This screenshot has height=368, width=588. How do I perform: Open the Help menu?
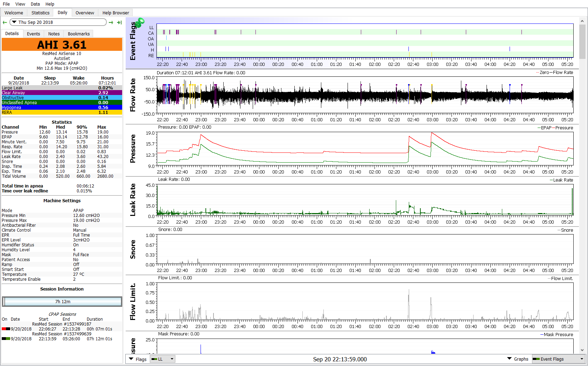click(50, 4)
